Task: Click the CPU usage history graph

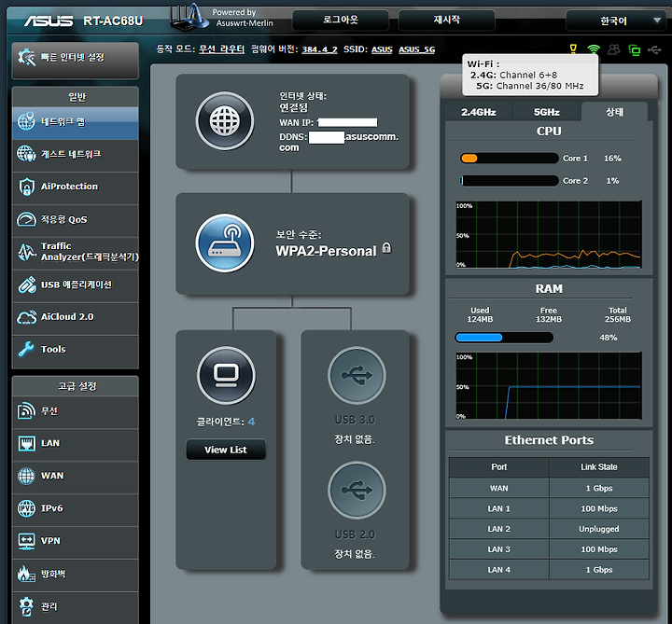Action: pos(549,234)
